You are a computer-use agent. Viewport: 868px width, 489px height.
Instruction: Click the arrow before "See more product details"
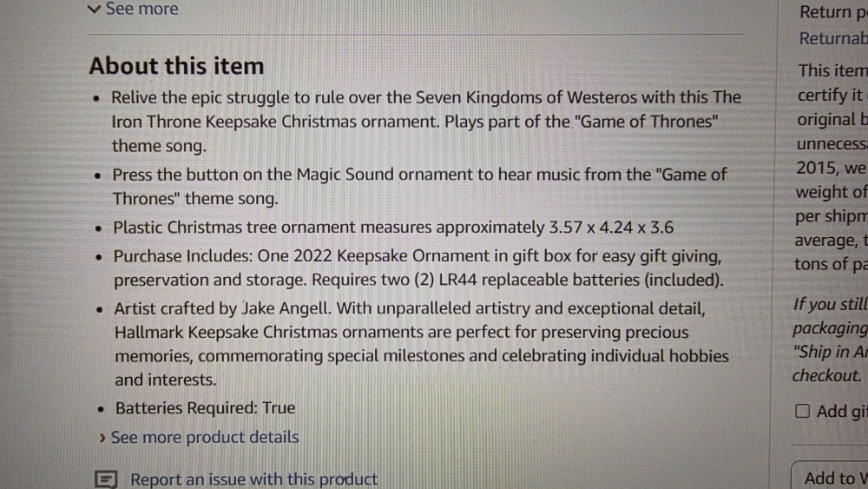point(103,438)
